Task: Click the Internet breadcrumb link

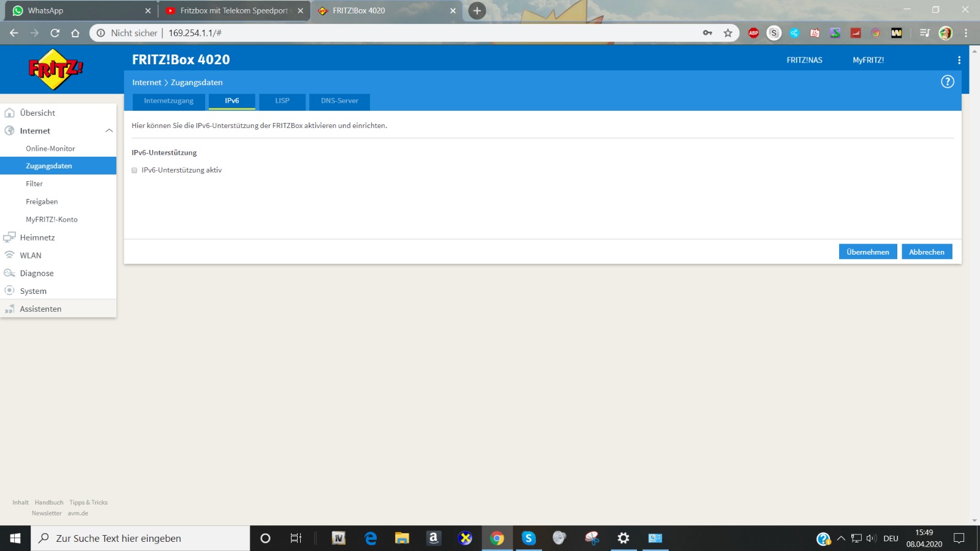Action: pyautogui.click(x=146, y=82)
